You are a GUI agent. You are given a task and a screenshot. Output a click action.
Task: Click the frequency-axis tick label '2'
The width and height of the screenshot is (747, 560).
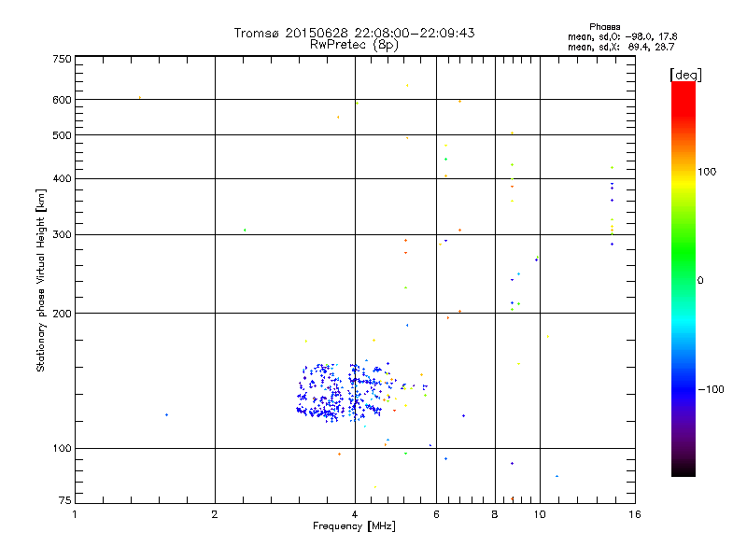pyautogui.click(x=215, y=514)
